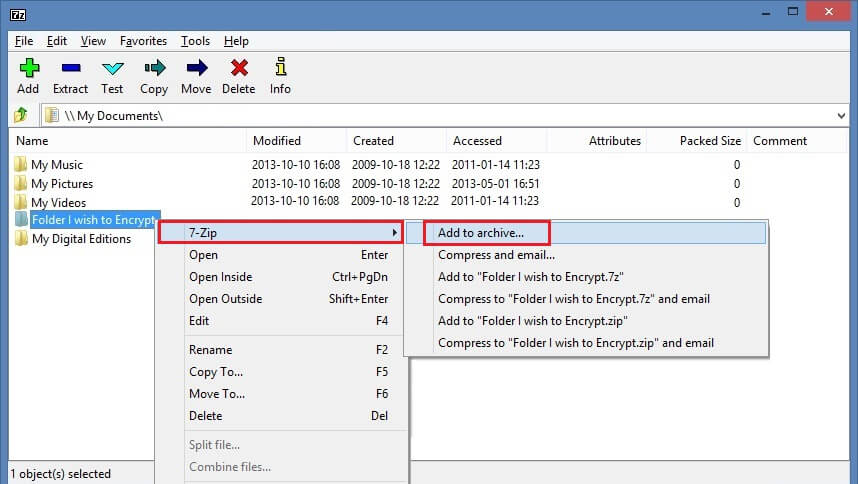Open the Info toolbar icon
This screenshot has width=858, height=484.
pyautogui.click(x=280, y=69)
